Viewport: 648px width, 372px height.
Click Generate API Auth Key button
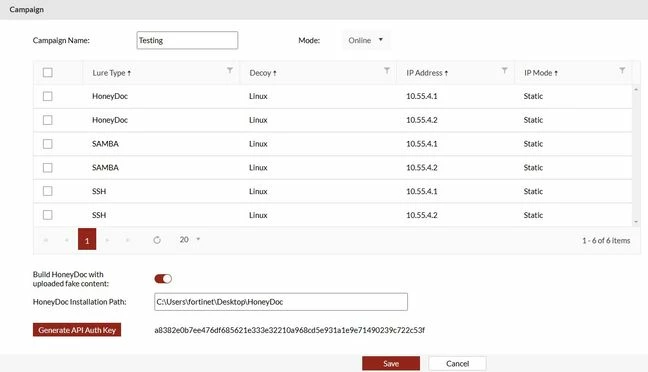[x=77, y=330]
